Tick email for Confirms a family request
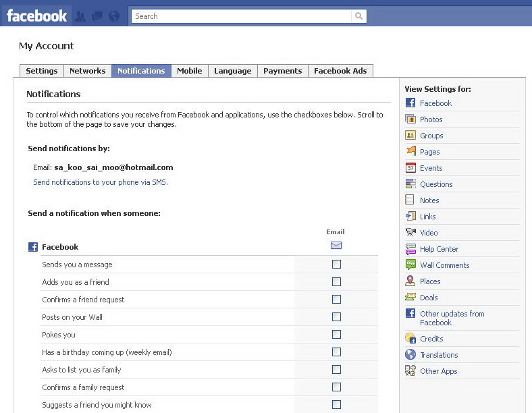532x413 pixels. 336,387
